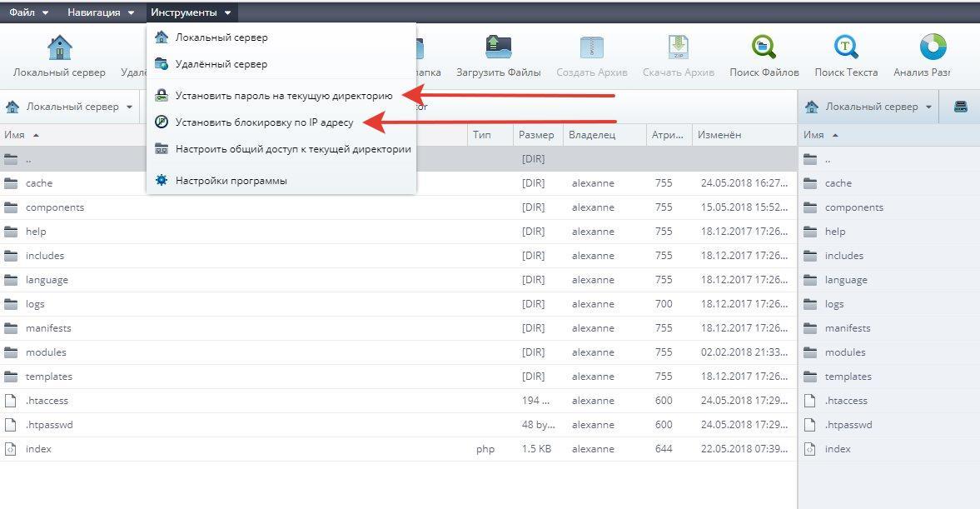Sort the left panel by the Имя column
This screenshot has height=509, width=980.
click(22, 135)
